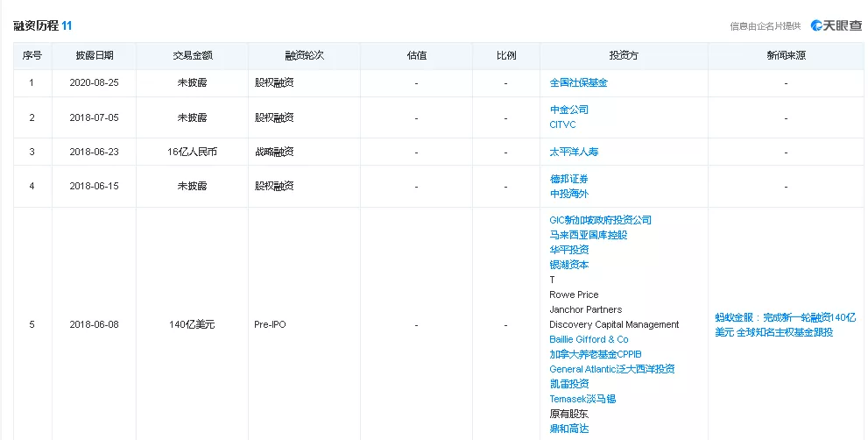This screenshot has height=440, width=868.
Task: Open the 太平洋人寿 investor link
Action: [574, 152]
